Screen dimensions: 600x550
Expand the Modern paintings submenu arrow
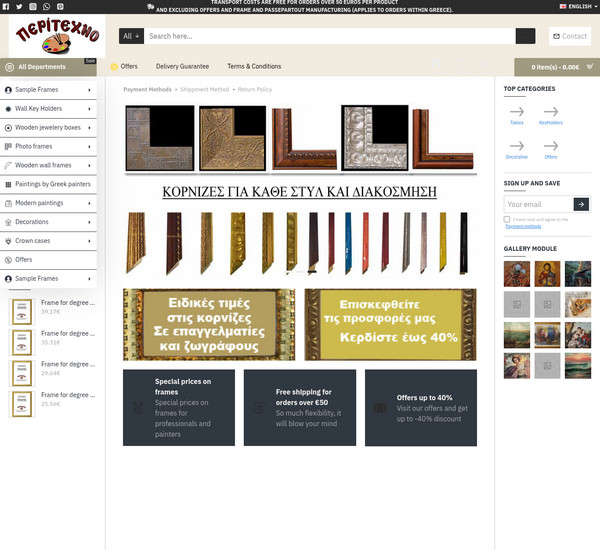tap(90, 203)
